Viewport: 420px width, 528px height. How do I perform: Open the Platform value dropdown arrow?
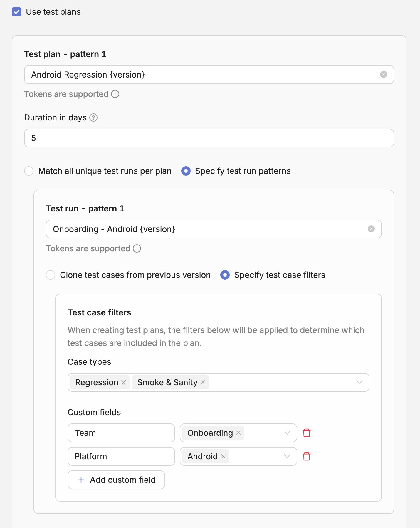[287, 456]
